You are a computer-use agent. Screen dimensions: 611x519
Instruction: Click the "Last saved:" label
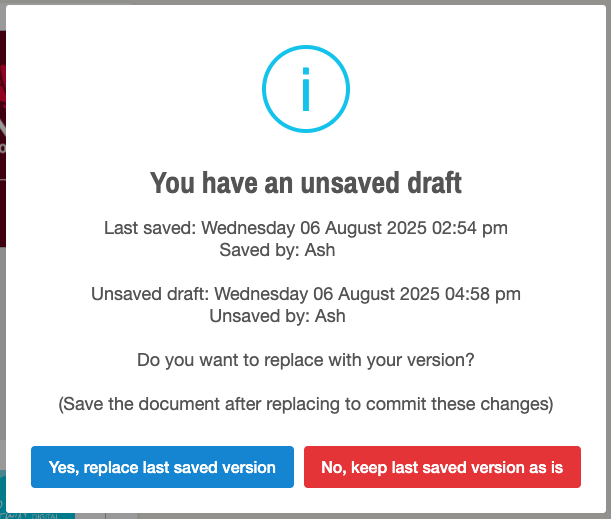point(144,228)
